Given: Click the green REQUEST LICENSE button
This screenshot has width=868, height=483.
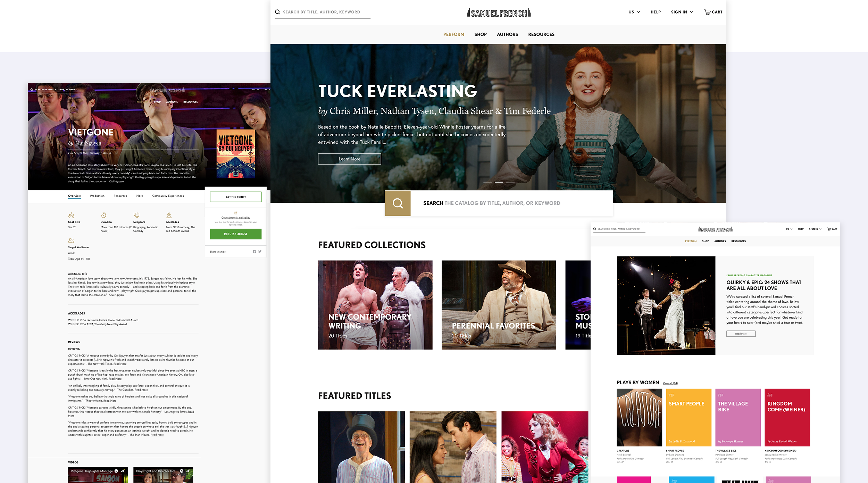Looking at the screenshot, I should pyautogui.click(x=236, y=234).
